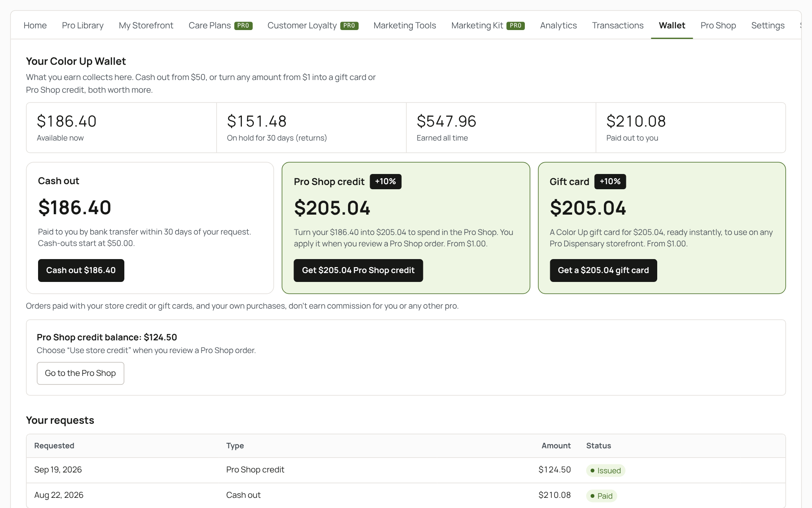Image resolution: width=812 pixels, height=508 pixels.
Task: Click the Type column header
Action: (235, 446)
